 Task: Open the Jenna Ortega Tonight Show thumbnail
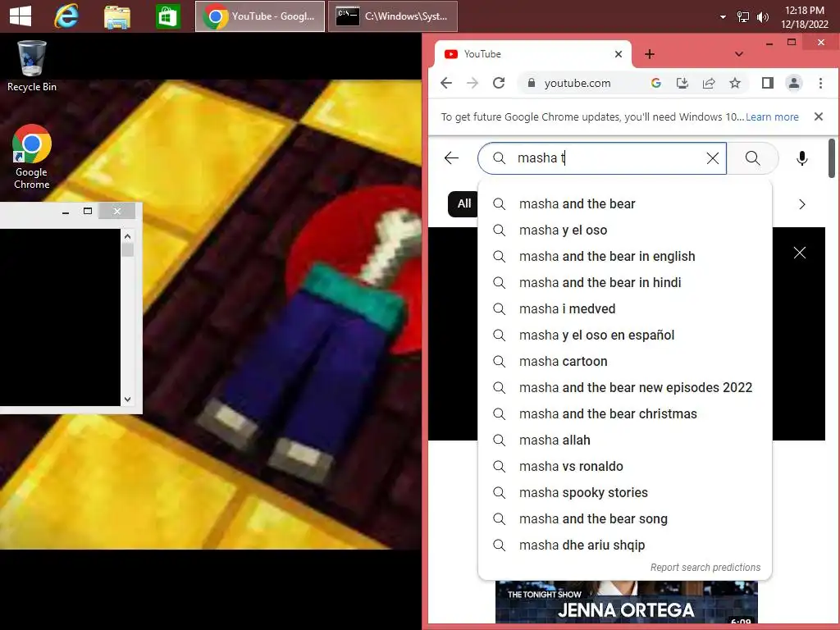[626, 601]
